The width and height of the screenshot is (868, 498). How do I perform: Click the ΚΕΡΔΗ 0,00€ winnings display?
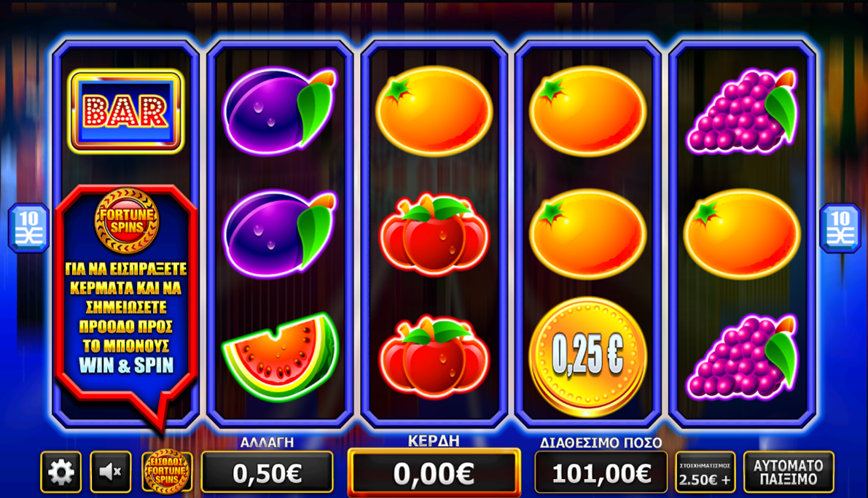[x=434, y=472]
